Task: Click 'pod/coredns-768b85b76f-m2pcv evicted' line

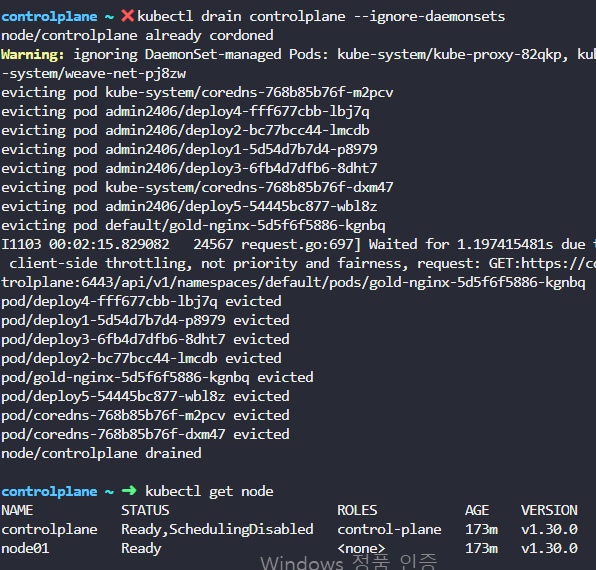Action: [145, 416]
